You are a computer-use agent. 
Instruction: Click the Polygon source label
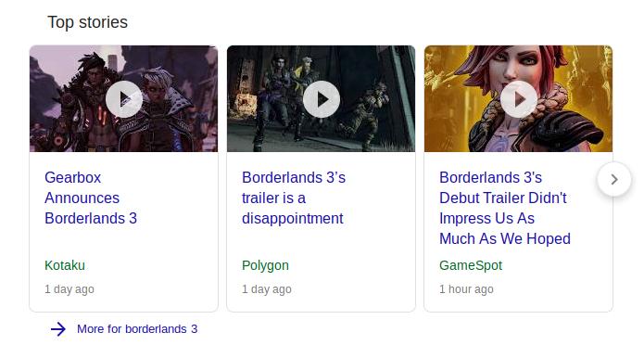tap(265, 265)
